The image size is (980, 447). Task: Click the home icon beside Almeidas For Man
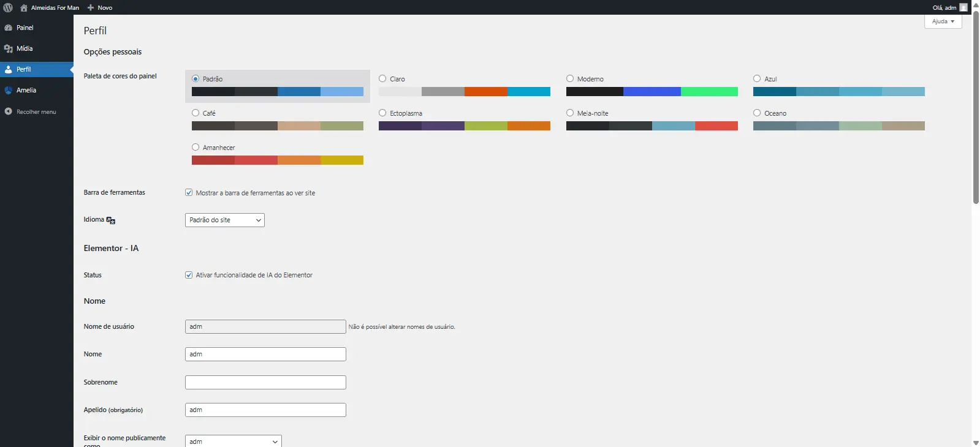24,8
